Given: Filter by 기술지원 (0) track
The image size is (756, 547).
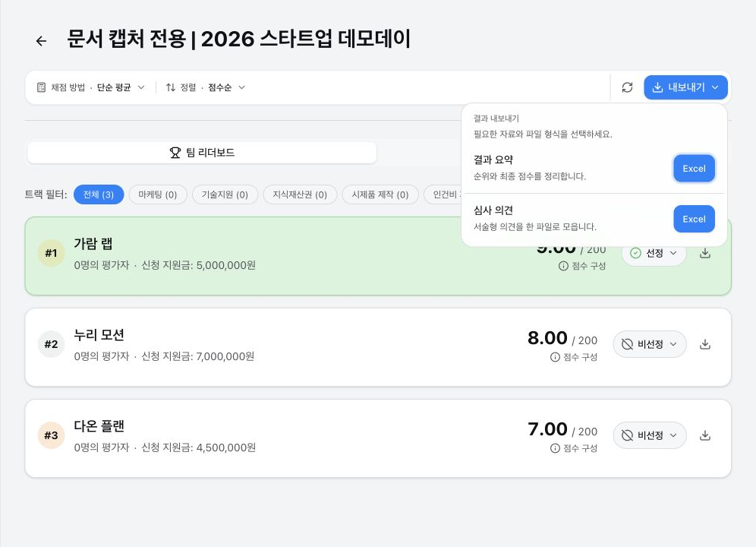Looking at the screenshot, I should click(x=225, y=194).
